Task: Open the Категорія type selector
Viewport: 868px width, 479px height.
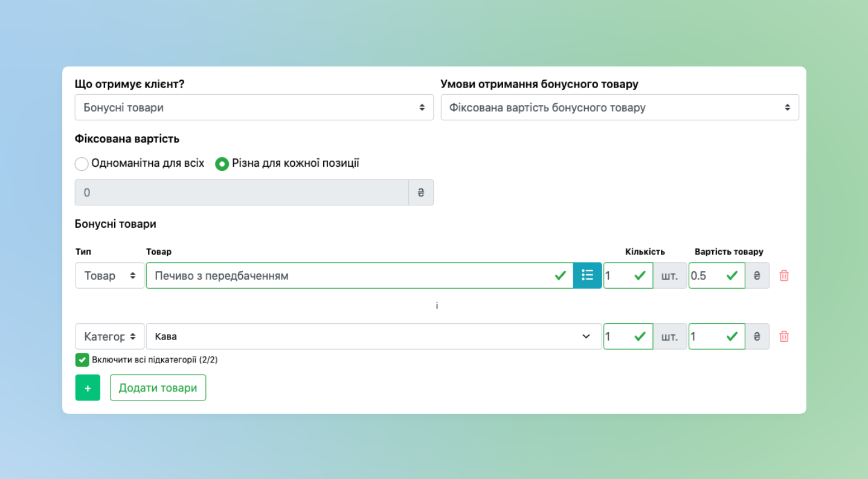Action: tap(109, 336)
